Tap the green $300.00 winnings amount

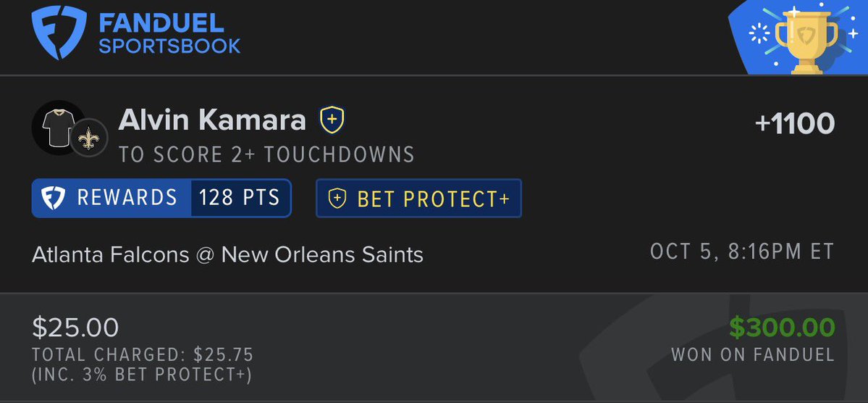(x=782, y=328)
